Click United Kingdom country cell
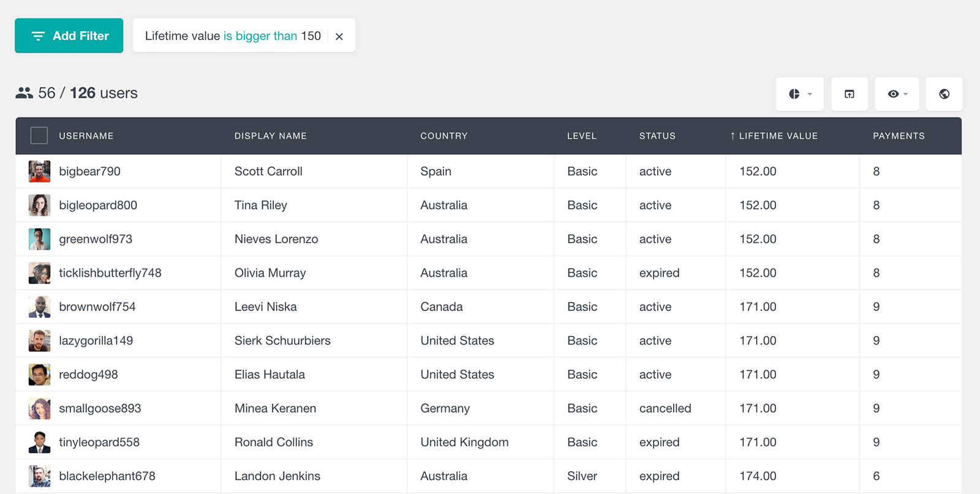This screenshot has width=980, height=494. point(464,442)
